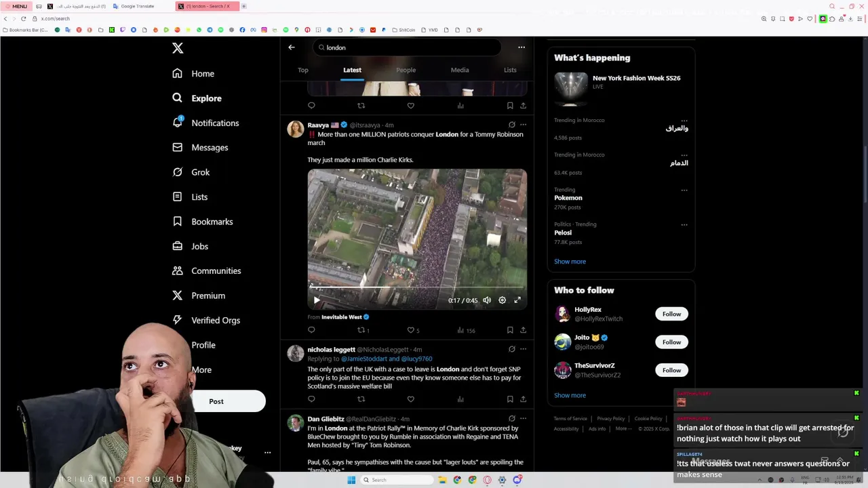The height and width of the screenshot is (488, 868).
Task: Open Premium in sidebar
Action: 199,296
